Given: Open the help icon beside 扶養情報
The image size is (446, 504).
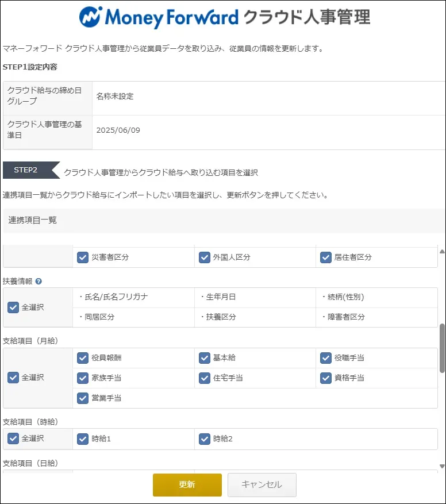Looking at the screenshot, I should point(39,282).
